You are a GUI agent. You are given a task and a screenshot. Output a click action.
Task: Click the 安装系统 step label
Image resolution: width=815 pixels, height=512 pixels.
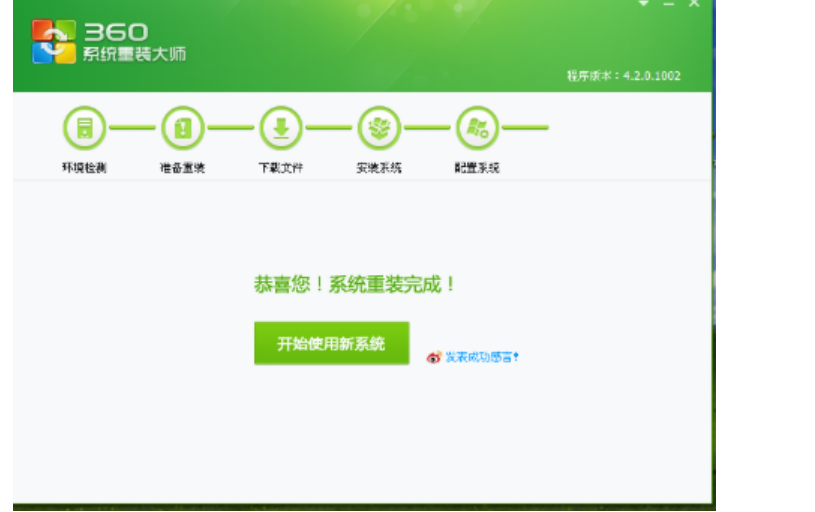(x=379, y=168)
